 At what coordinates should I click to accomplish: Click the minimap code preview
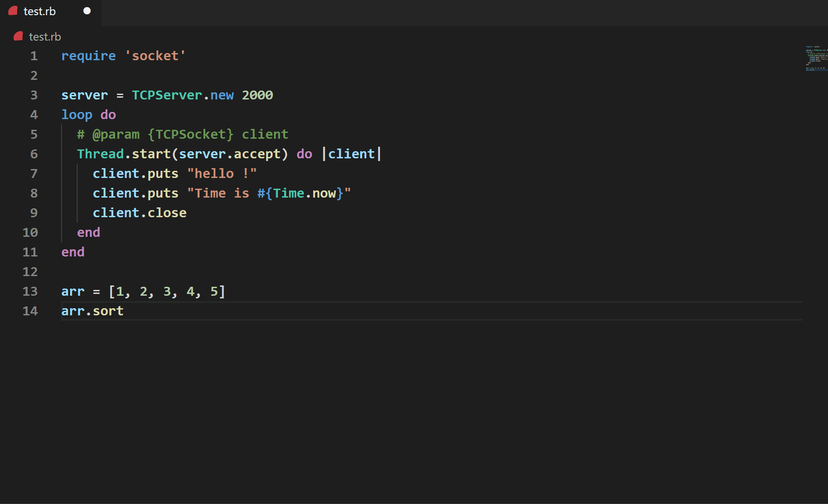(x=816, y=58)
